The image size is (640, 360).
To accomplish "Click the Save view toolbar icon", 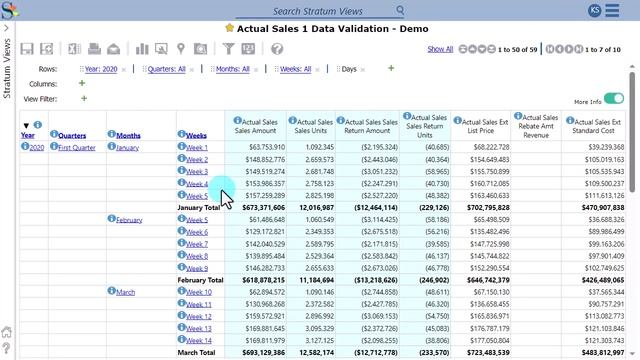I will (27, 49).
